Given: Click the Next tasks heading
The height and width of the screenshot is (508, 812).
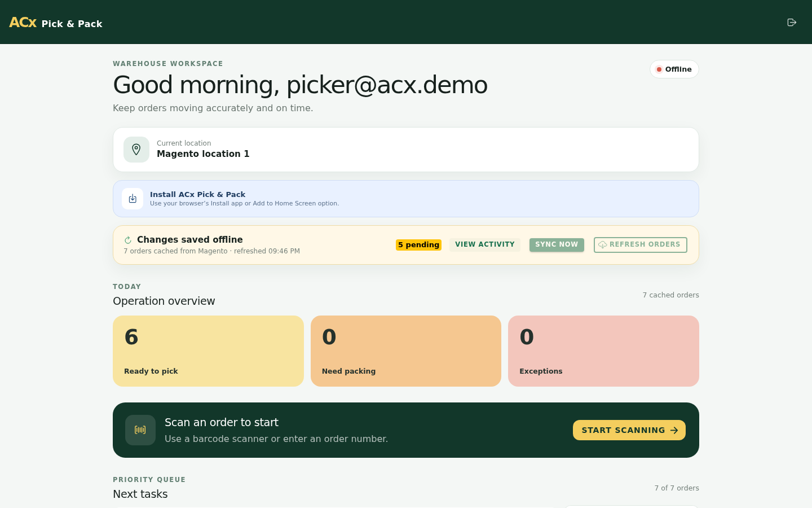Looking at the screenshot, I should (140, 494).
